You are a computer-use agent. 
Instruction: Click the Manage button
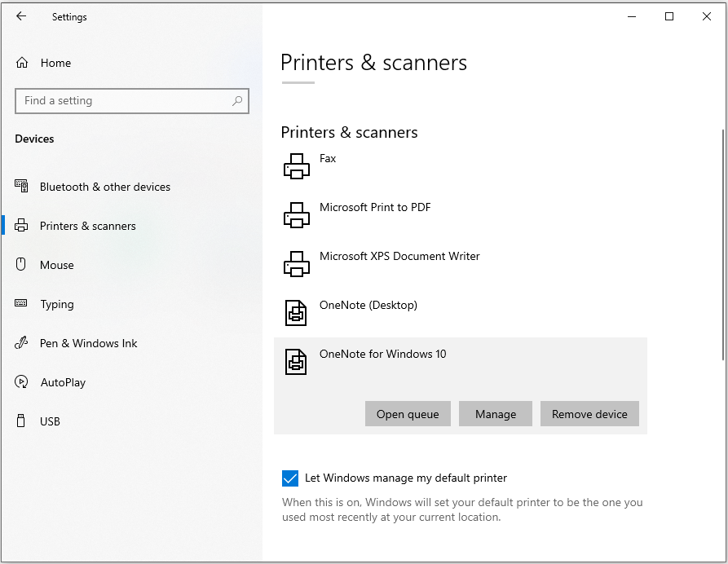[495, 414]
